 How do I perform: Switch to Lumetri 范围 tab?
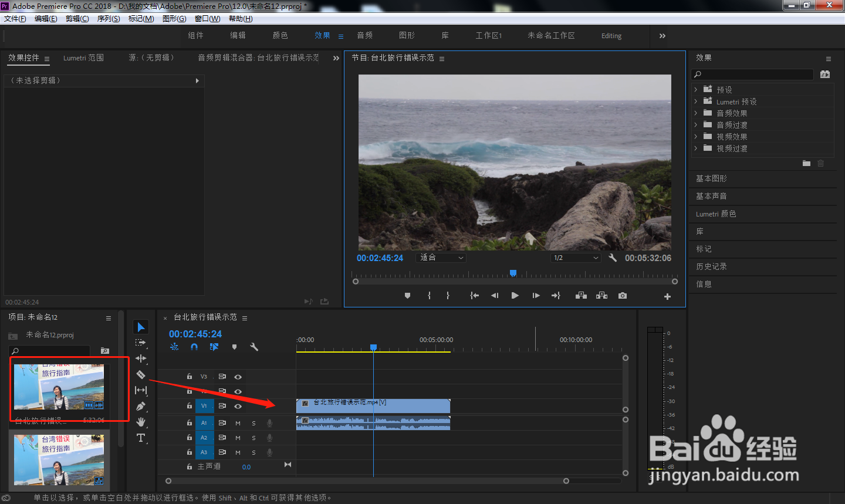pyautogui.click(x=83, y=58)
